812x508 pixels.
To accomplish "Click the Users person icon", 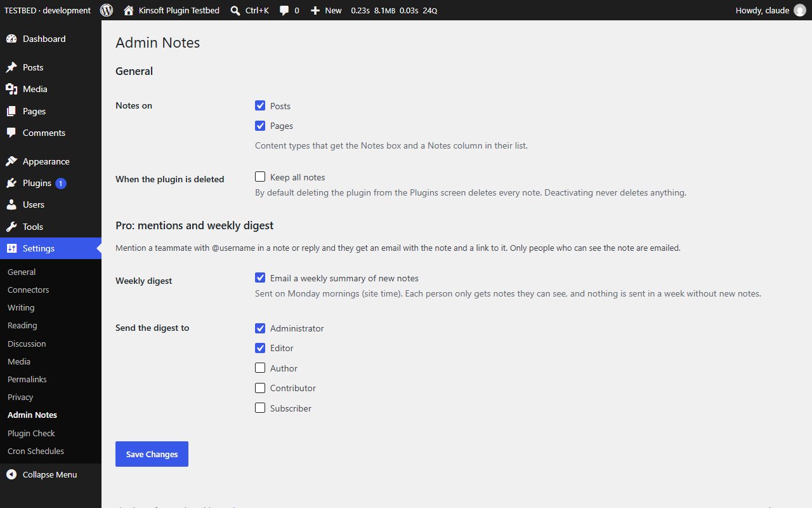I will point(11,204).
